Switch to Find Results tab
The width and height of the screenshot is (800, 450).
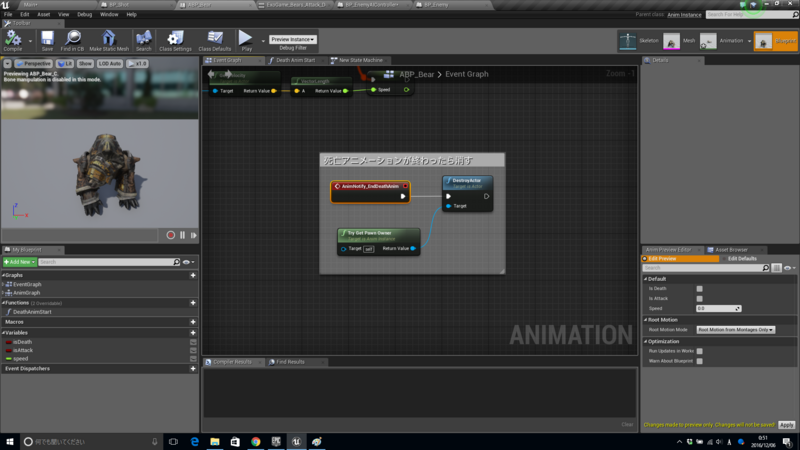290,362
